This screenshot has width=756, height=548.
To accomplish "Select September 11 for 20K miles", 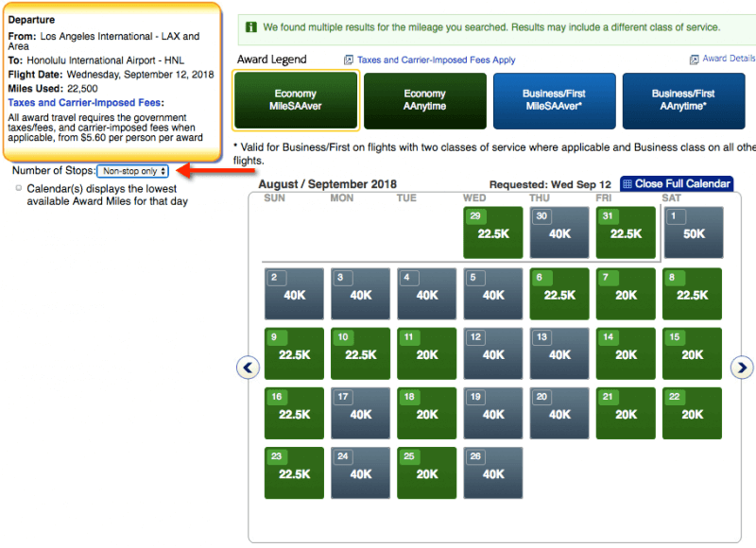I will click(427, 353).
